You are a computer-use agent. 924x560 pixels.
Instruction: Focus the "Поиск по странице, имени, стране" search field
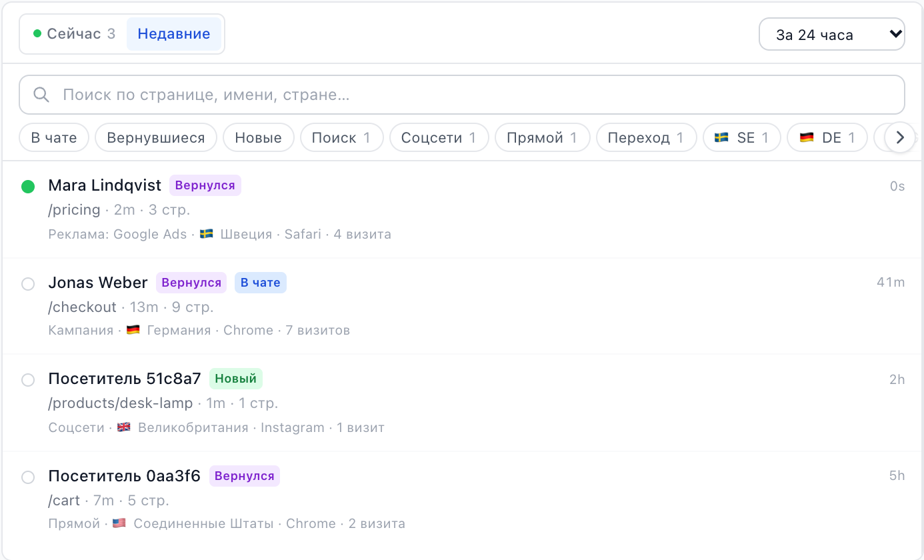pyautogui.click(x=461, y=95)
